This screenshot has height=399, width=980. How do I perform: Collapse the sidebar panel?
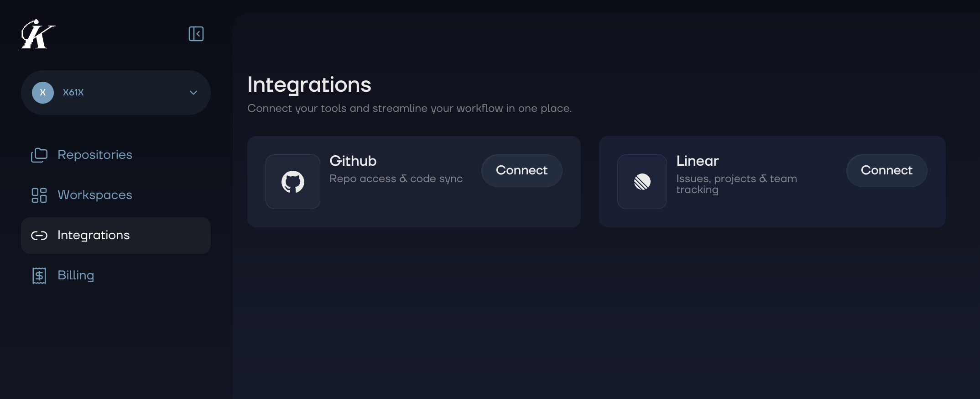pyautogui.click(x=196, y=34)
